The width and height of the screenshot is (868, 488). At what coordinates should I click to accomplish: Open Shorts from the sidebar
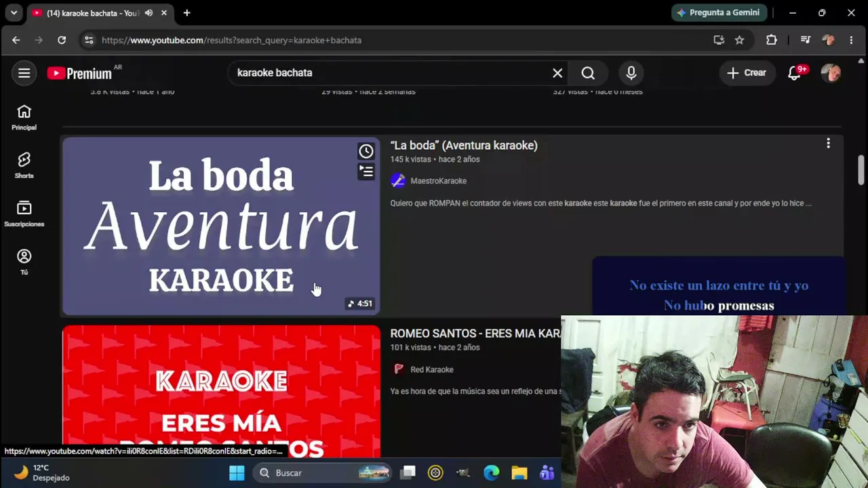pos(24,165)
